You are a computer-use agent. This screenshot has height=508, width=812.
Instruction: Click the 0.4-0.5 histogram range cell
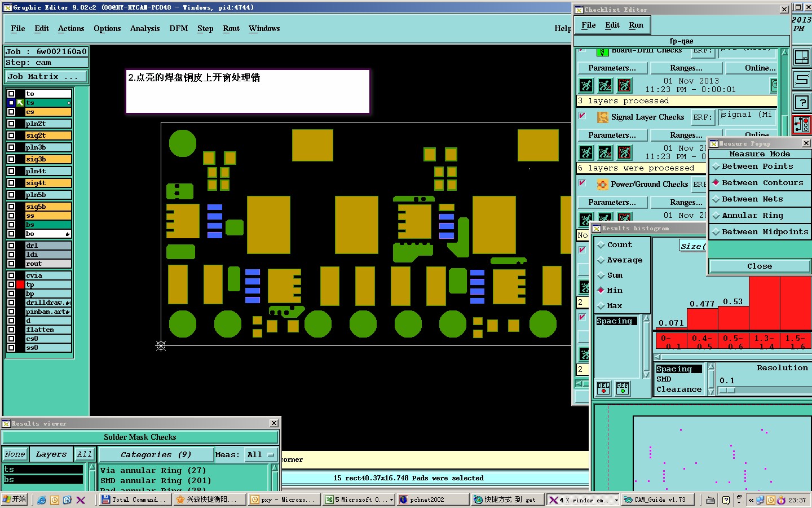[703, 342]
